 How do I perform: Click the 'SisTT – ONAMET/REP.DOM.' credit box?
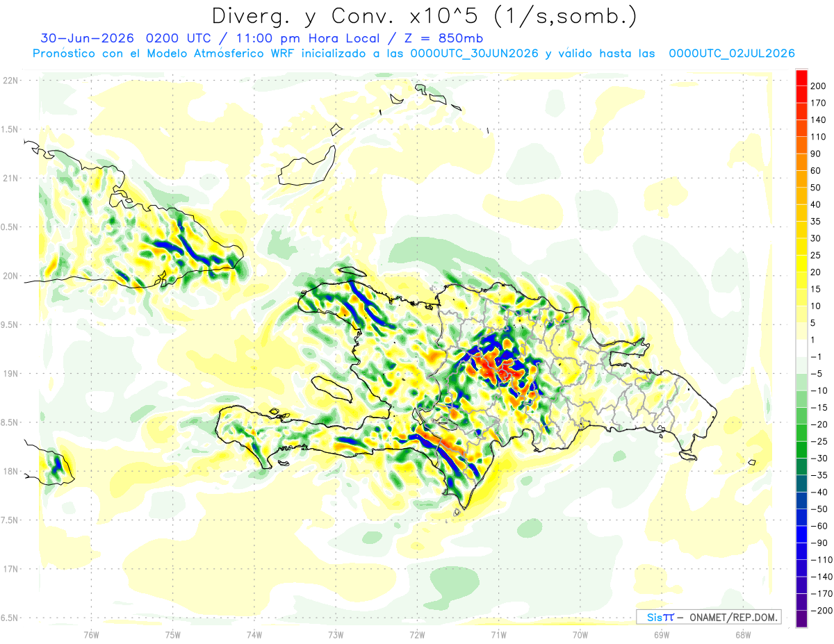pos(709,617)
